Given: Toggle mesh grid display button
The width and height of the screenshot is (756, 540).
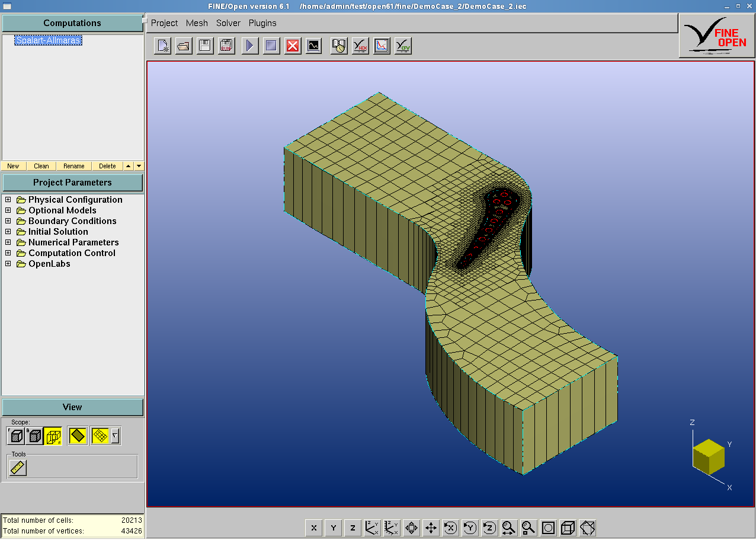Looking at the screenshot, I should pyautogui.click(x=100, y=436).
